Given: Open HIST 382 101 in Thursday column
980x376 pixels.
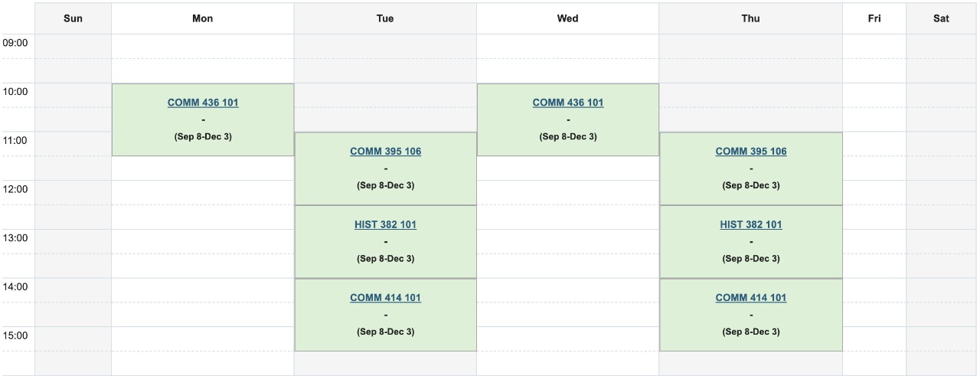Looking at the screenshot, I should 751,224.
